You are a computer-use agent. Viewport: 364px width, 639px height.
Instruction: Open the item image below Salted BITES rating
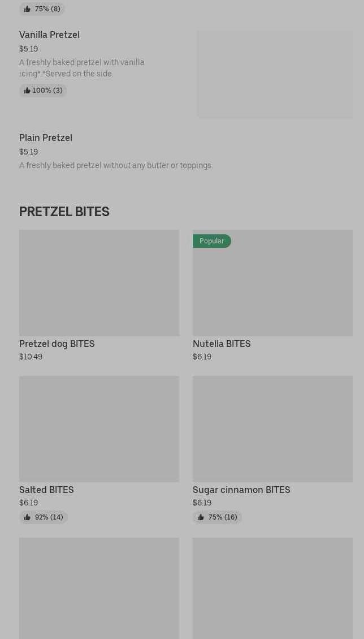coord(99,589)
